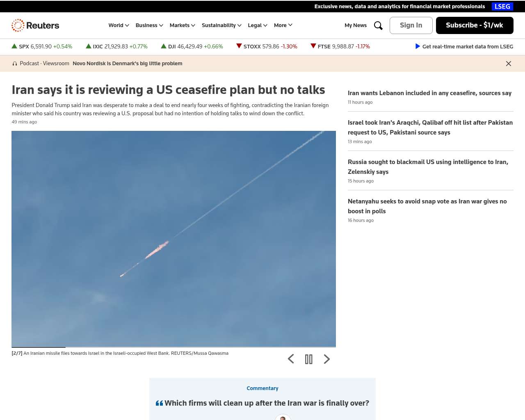This screenshot has width=525, height=420.
Task: Click the slideshow progress bar
Action: click(x=173, y=347)
